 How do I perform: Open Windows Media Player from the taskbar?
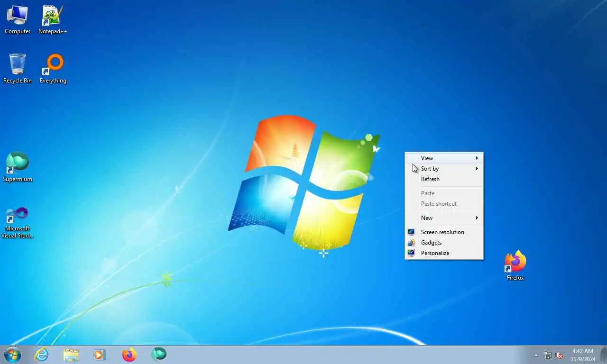100,355
